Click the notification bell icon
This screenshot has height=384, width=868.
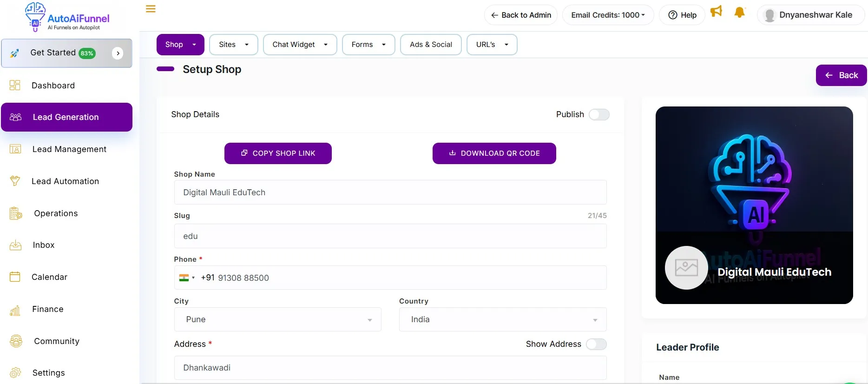[739, 13]
